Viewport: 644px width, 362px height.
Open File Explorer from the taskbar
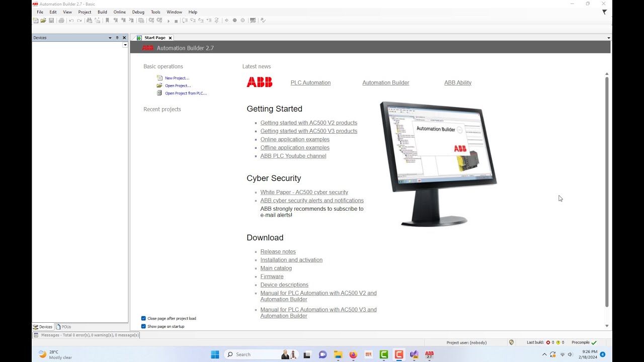(x=338, y=354)
